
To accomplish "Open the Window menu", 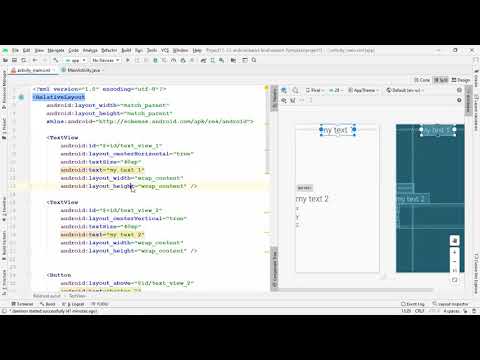I will [x=181, y=50].
